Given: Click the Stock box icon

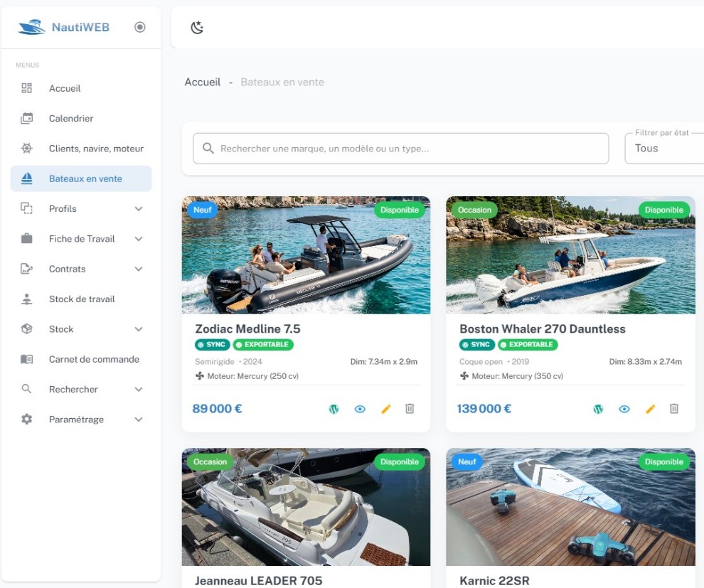Looking at the screenshot, I should (x=27, y=329).
